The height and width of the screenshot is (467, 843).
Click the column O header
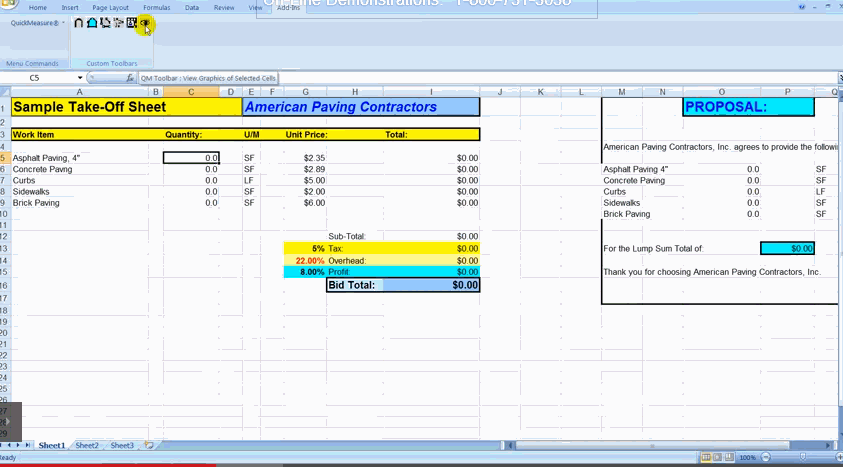coord(721,92)
